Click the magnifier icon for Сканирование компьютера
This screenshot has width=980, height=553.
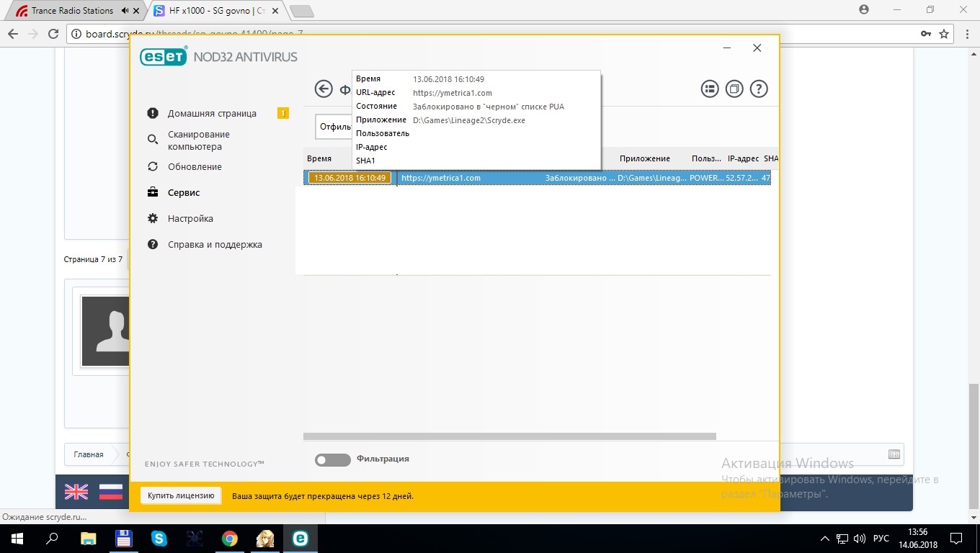click(x=153, y=140)
